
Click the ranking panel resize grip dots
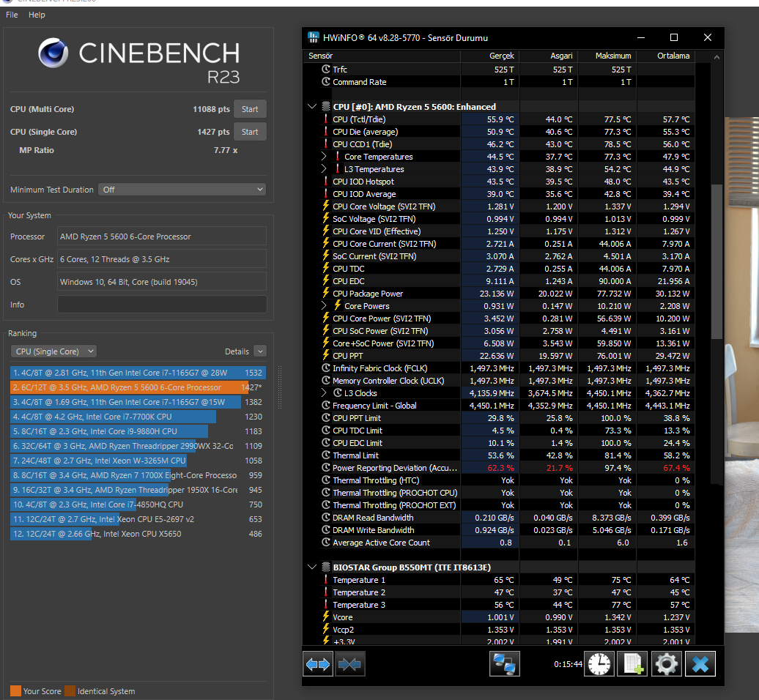(279, 387)
